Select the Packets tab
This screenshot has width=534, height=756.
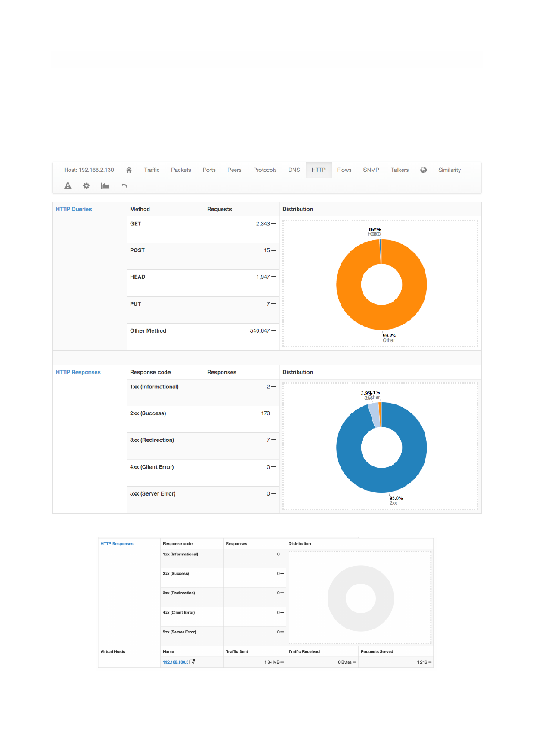(181, 170)
